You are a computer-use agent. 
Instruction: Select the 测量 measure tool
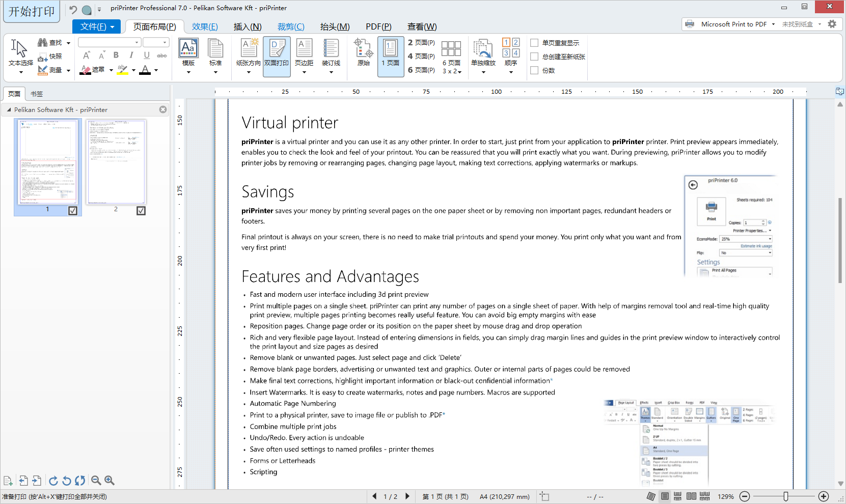coord(50,70)
